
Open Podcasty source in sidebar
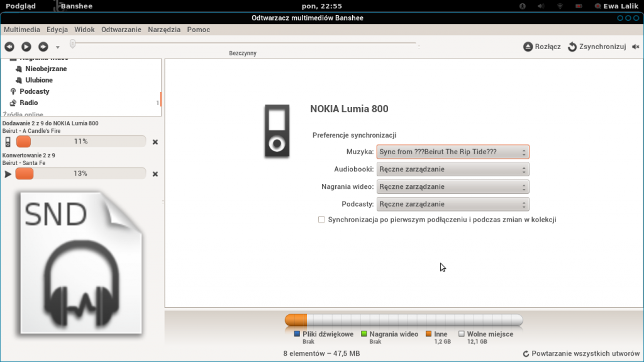pos(35,91)
